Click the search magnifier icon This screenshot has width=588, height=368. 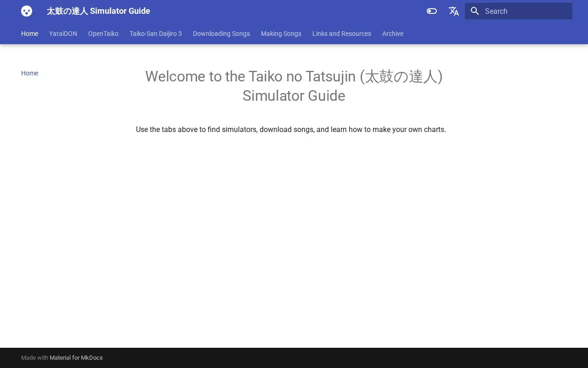tap(475, 11)
